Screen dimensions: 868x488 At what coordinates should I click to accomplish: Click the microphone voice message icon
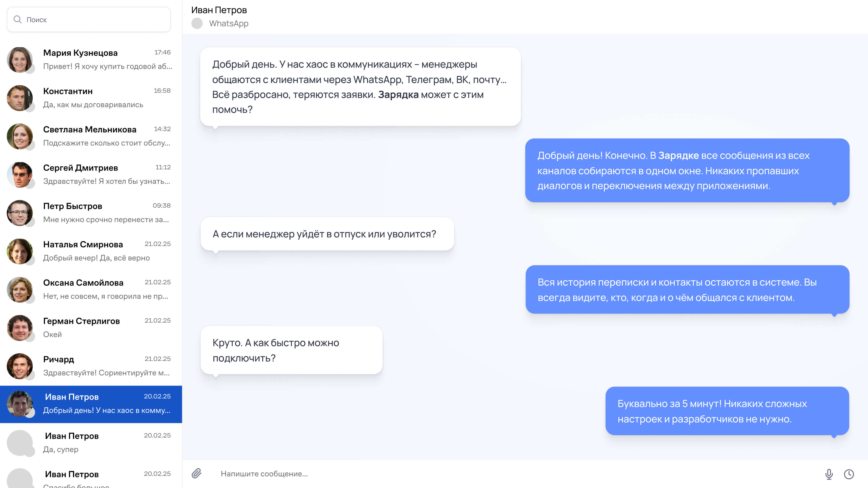[x=829, y=474]
